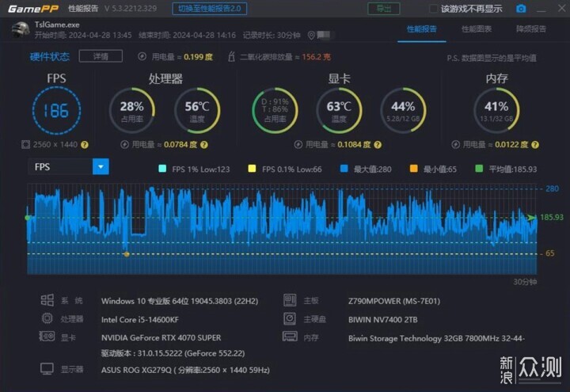The width and height of the screenshot is (570, 392).
Task: Click the 最大值 blue legend swatch
Action: pos(344,169)
